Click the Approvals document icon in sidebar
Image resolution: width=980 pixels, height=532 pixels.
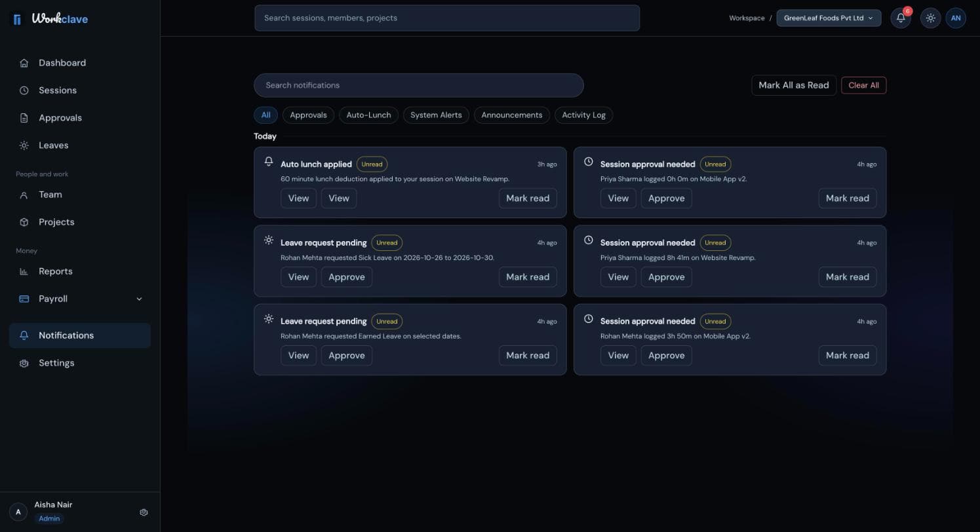coord(24,118)
